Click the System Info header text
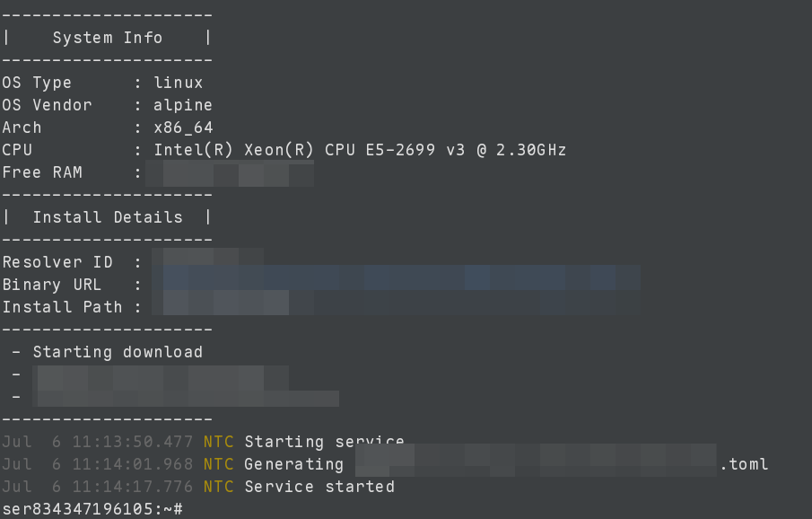812x519 pixels. click(x=108, y=38)
